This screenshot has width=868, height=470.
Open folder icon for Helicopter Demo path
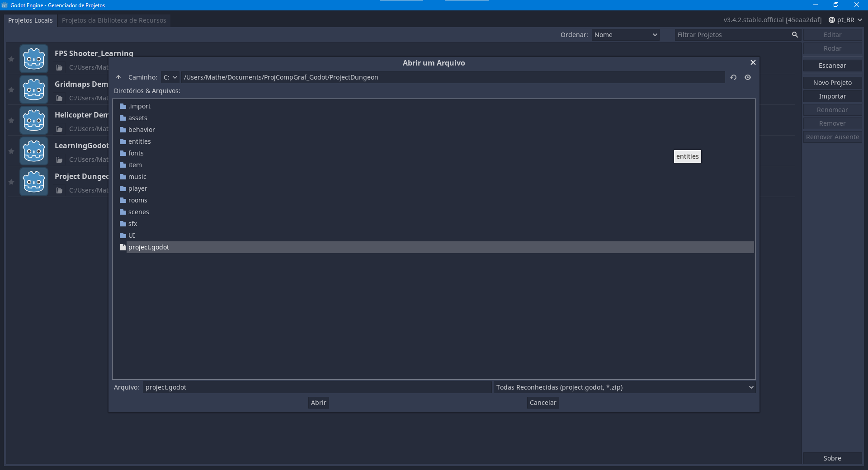pos(59,129)
